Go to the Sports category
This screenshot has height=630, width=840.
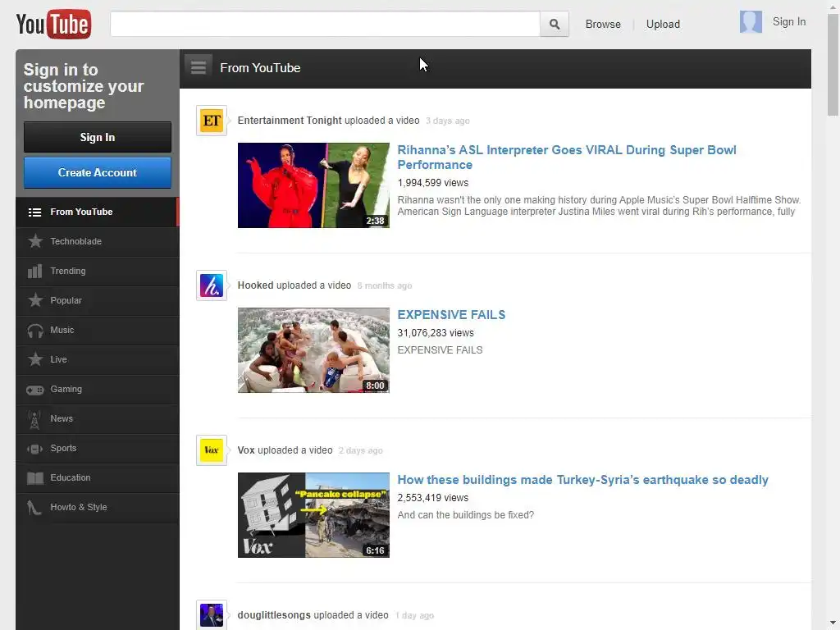coord(98,448)
